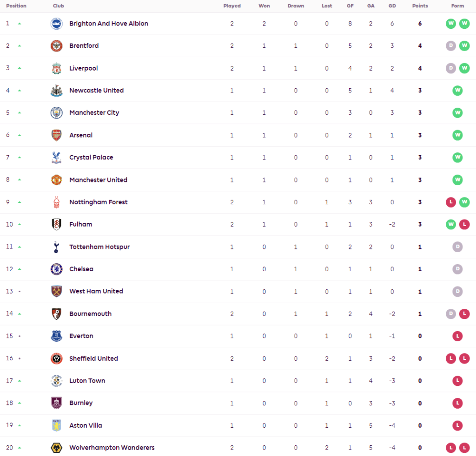The width and height of the screenshot is (476, 456).
Task: Open the Crystal Palace club page
Action: coord(91,157)
